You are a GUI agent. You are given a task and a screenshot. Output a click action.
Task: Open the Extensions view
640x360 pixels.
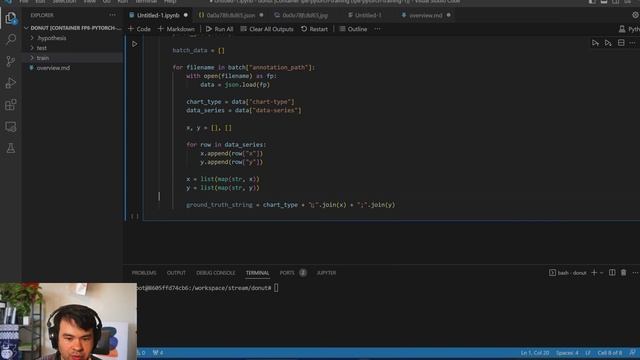pos(11,105)
